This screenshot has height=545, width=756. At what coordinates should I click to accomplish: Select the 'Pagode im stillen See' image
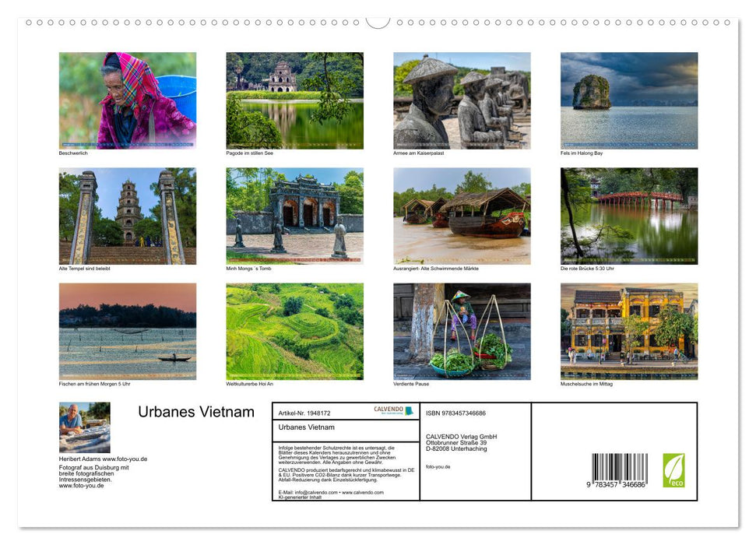click(294, 100)
